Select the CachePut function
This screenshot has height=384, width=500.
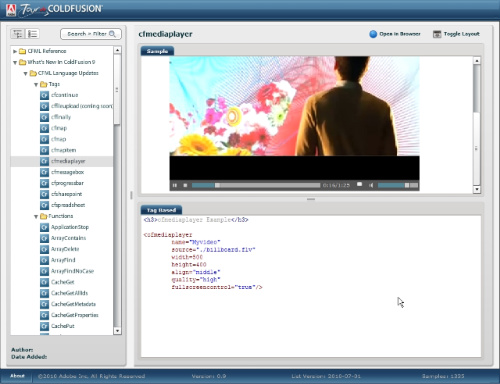63,326
